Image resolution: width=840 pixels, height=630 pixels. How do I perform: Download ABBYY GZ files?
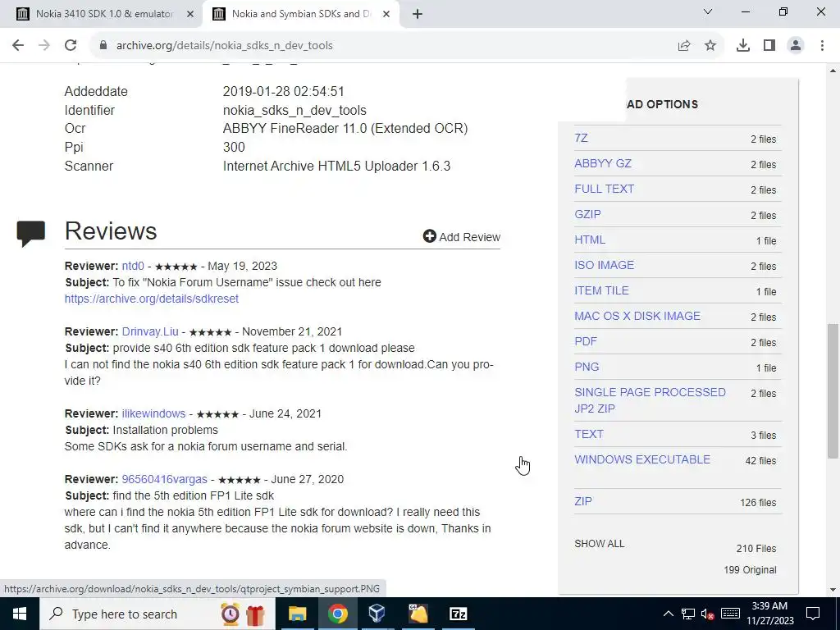click(x=603, y=163)
